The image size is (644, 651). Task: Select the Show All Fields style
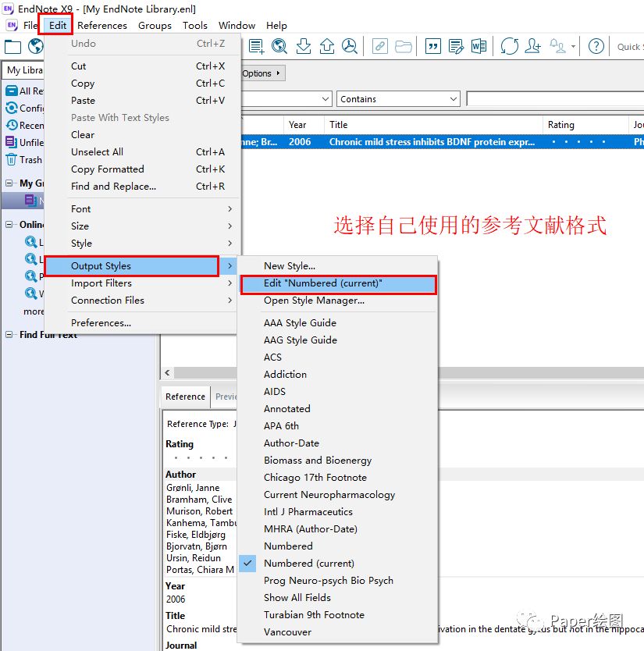[339, 598]
